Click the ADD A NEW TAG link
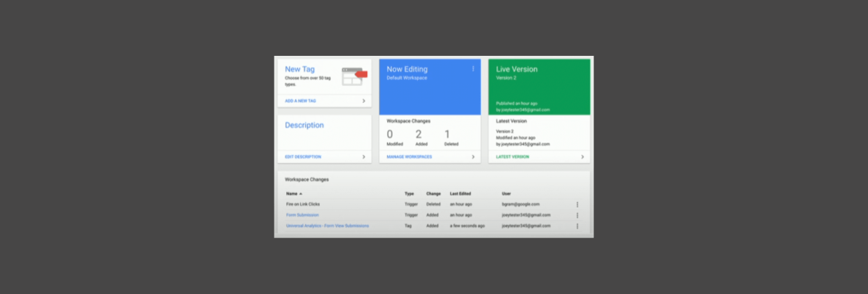 301,101
